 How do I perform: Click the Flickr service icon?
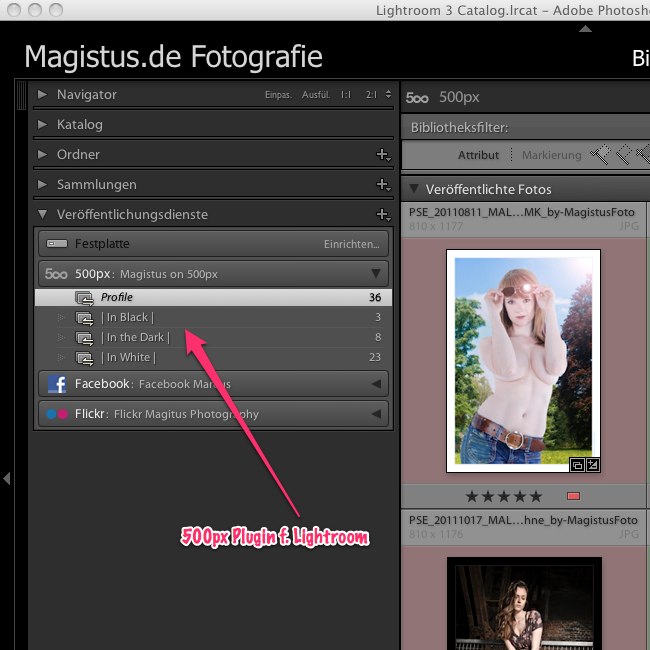[x=57, y=414]
